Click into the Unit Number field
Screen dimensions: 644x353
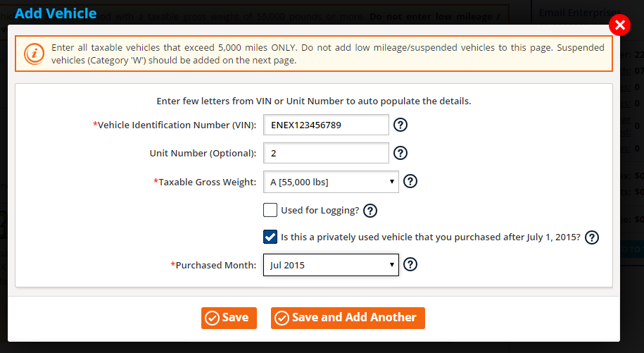point(326,153)
